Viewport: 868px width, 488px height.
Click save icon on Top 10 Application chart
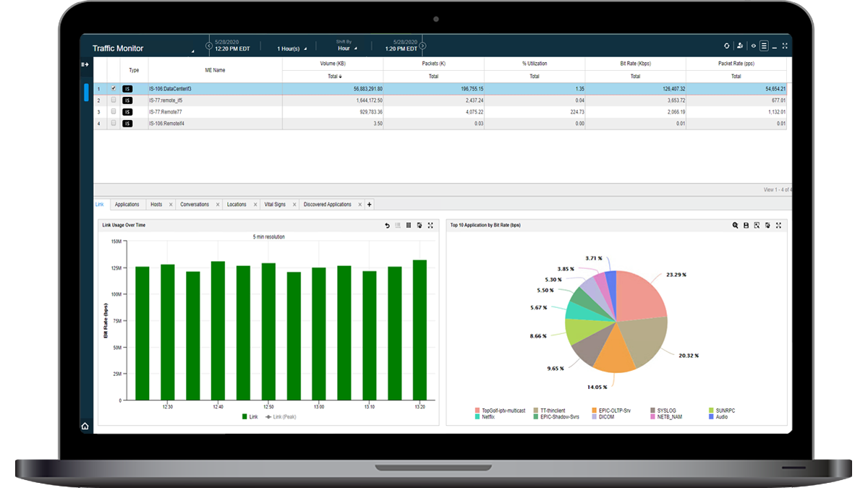[746, 226]
